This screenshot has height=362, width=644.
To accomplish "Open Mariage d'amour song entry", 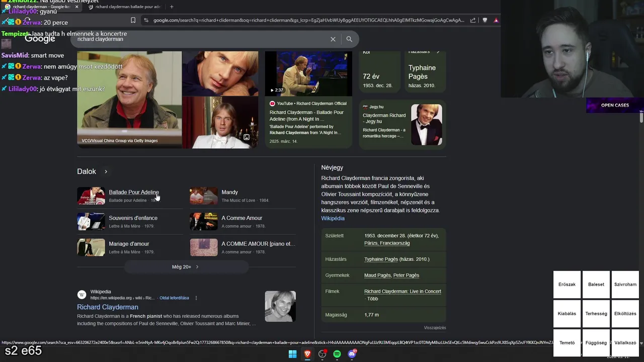I will tap(129, 244).
